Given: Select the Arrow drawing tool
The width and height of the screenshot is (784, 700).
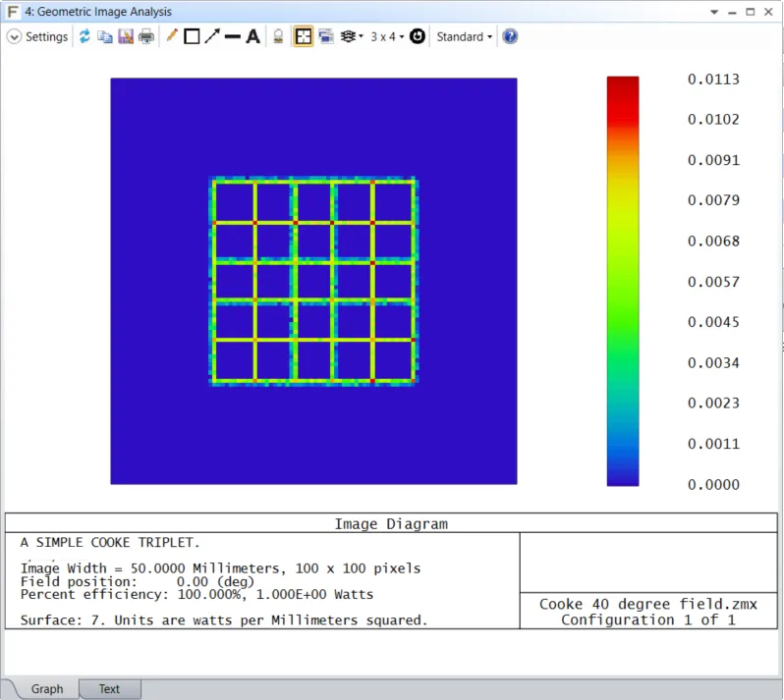Looking at the screenshot, I should coord(211,36).
